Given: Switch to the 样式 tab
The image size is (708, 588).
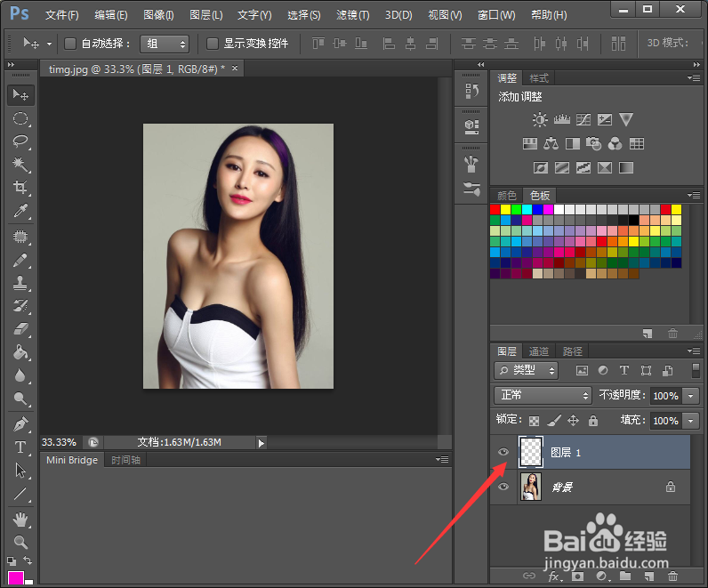Looking at the screenshot, I should pyautogui.click(x=539, y=78).
